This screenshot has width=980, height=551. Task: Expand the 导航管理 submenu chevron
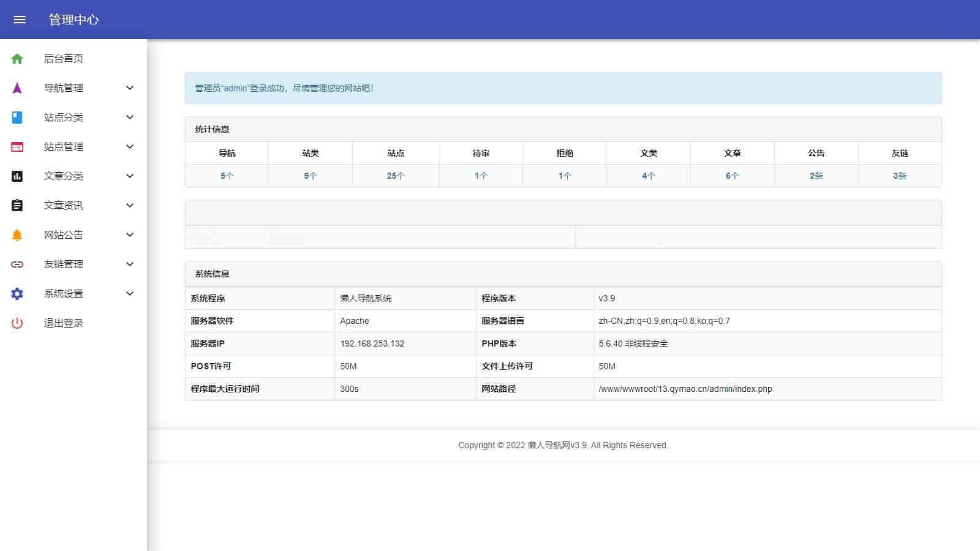coord(130,88)
